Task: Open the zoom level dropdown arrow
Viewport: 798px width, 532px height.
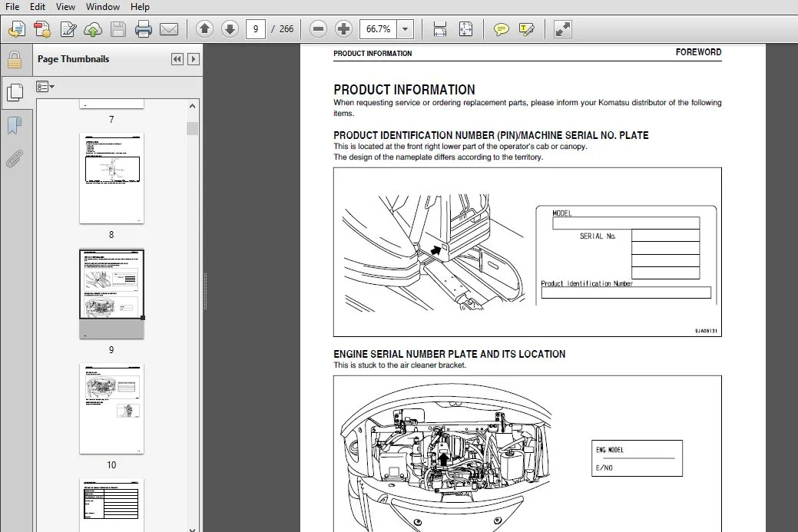Action: (x=405, y=29)
